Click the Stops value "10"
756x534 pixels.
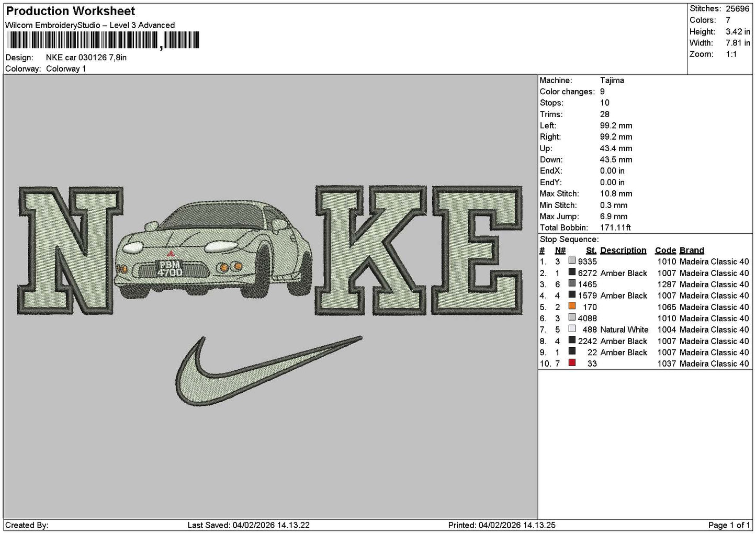605,103
